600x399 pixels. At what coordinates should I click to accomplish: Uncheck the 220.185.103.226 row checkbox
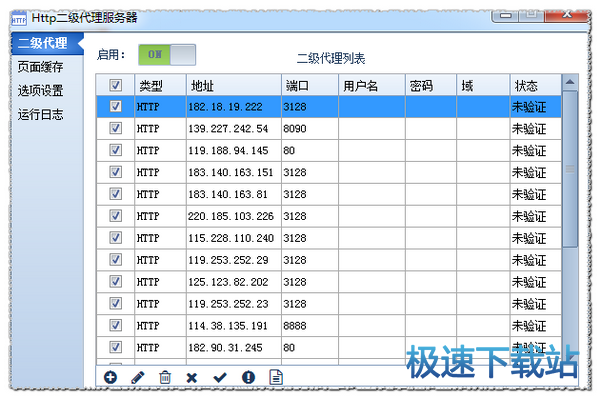pyautogui.click(x=116, y=216)
